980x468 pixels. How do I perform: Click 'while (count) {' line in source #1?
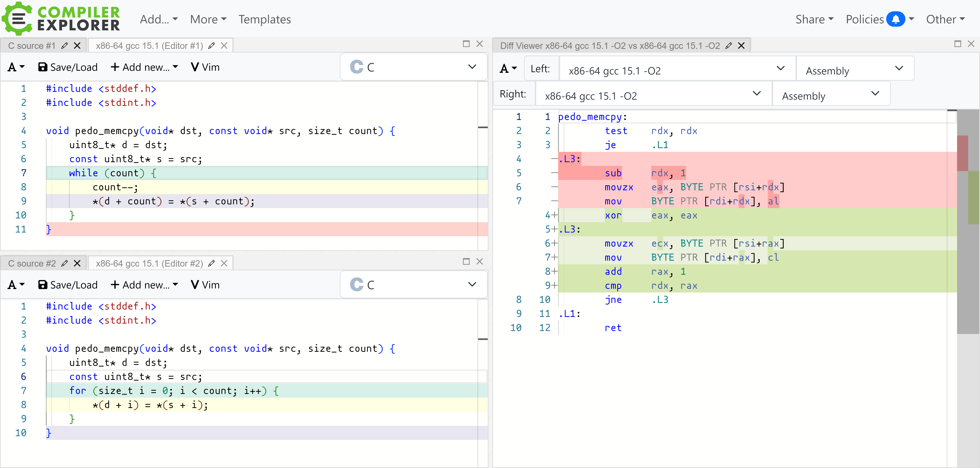click(266, 173)
